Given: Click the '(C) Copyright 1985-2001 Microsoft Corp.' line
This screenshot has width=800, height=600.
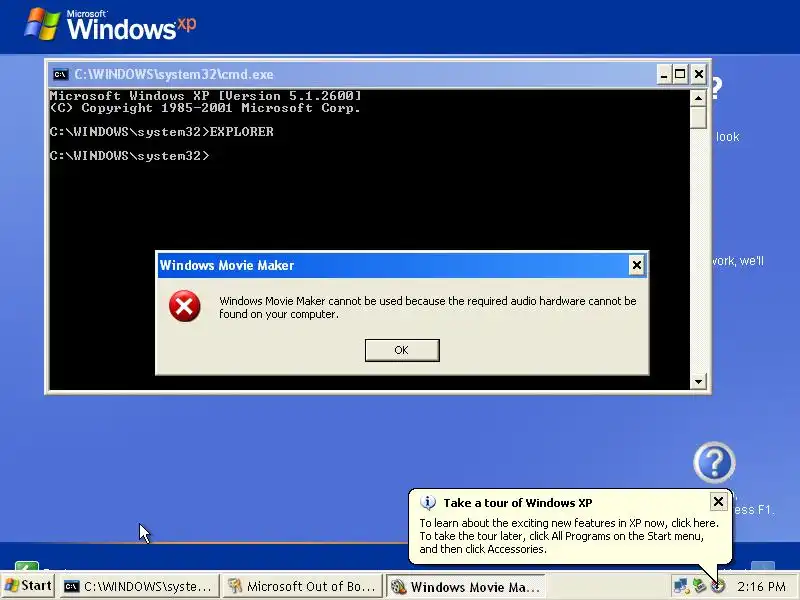Looking at the screenshot, I should click(x=206, y=108).
